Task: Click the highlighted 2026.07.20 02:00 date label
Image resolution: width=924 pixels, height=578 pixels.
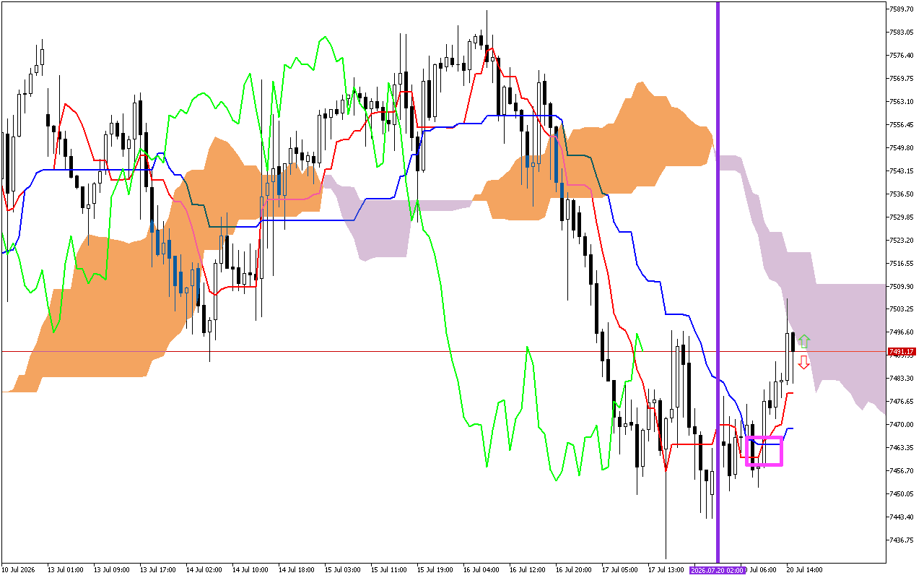Action: pyautogui.click(x=717, y=570)
